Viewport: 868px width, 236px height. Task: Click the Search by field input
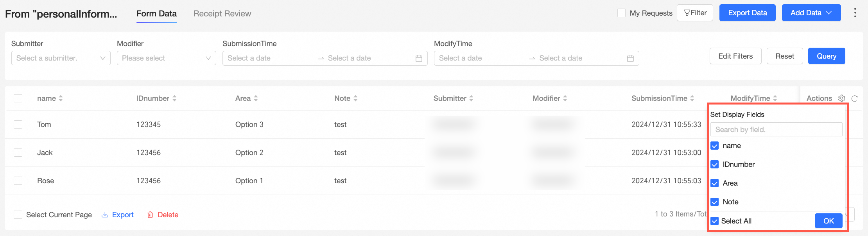pyautogui.click(x=776, y=130)
